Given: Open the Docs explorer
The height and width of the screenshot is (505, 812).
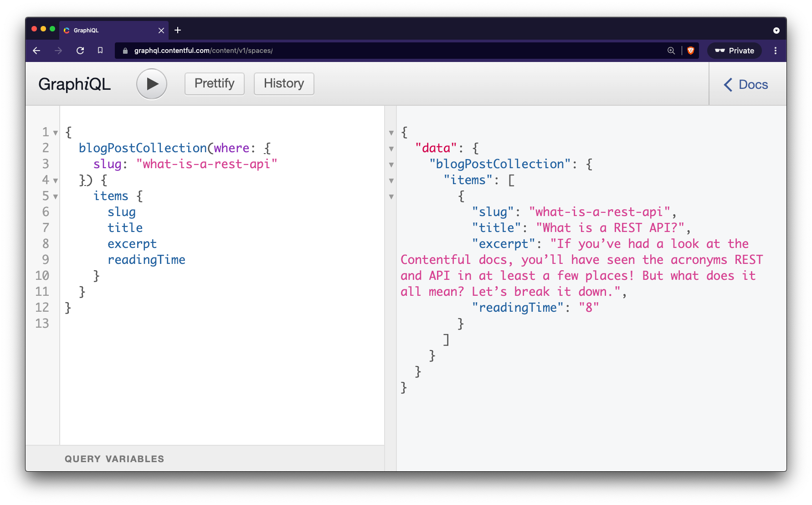Looking at the screenshot, I should (746, 84).
